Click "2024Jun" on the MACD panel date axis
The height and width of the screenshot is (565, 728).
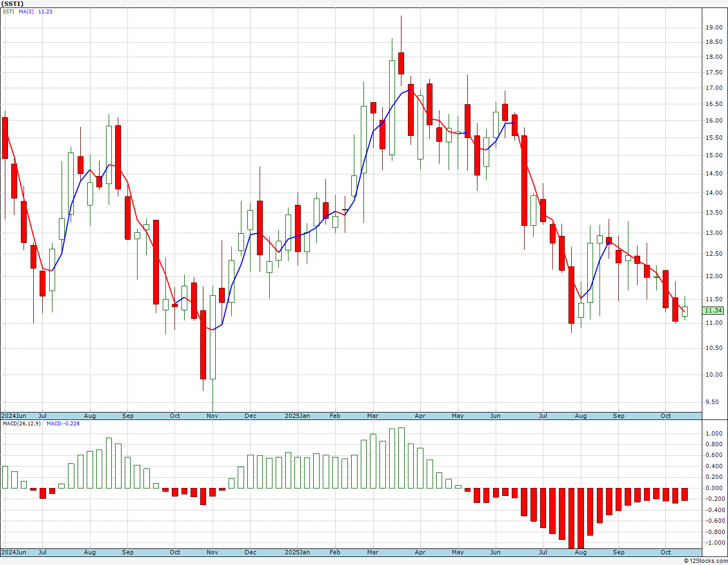[13, 552]
